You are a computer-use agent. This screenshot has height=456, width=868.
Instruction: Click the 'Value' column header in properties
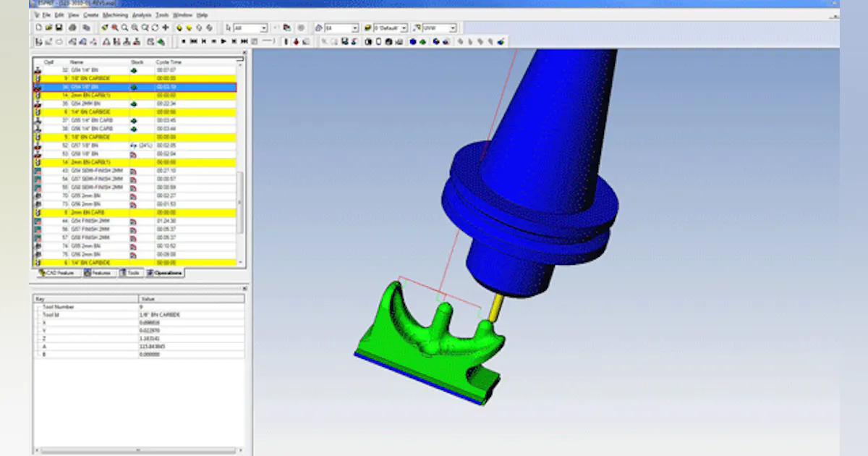[191, 298]
